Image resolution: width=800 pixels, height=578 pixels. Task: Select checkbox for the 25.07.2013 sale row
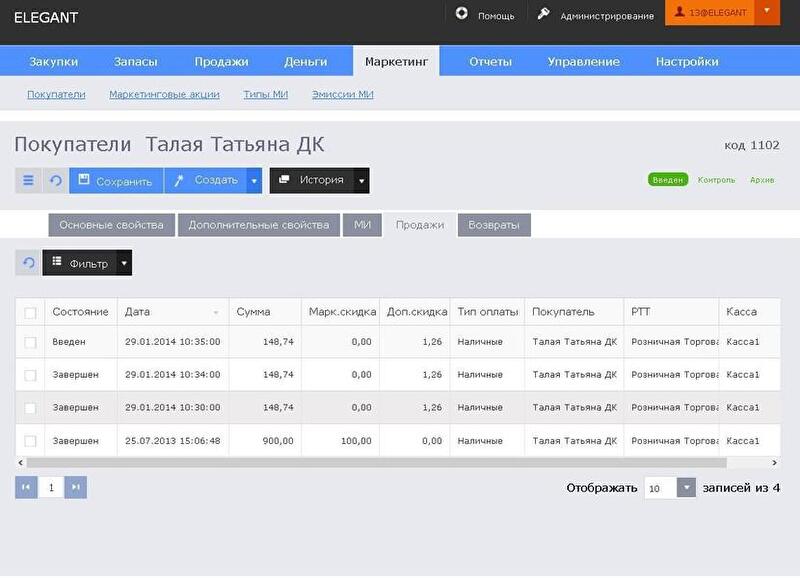tap(30, 441)
